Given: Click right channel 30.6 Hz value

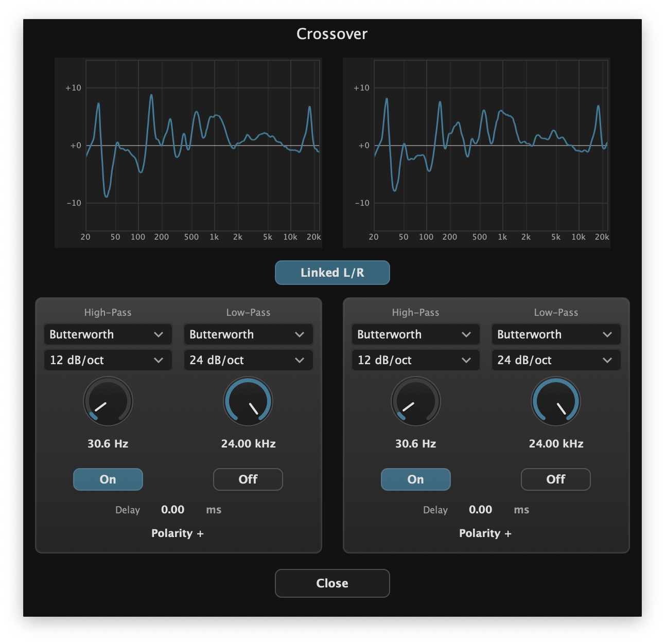Looking at the screenshot, I should point(416,444).
